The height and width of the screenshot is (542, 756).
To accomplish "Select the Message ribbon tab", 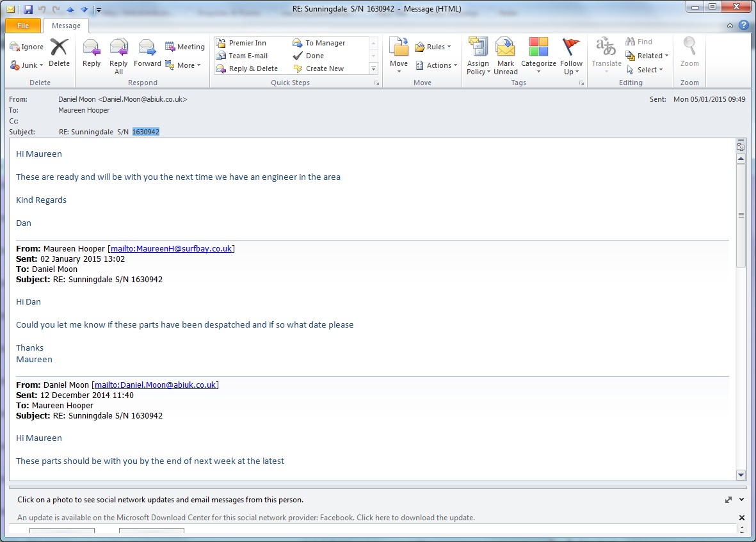I will point(66,26).
